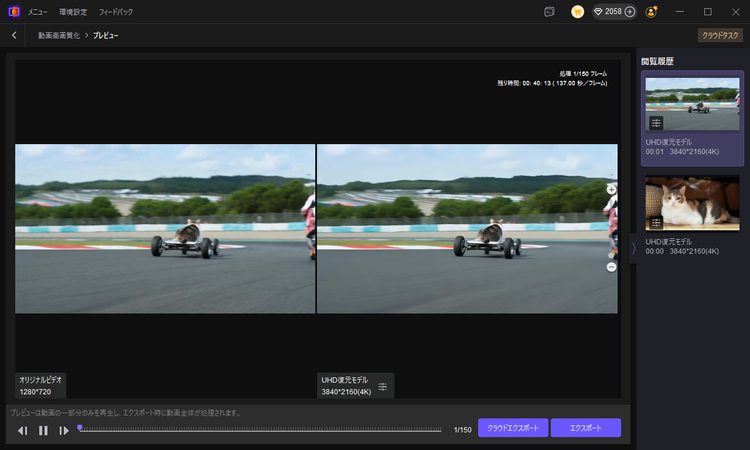
Task: Open the メニュー menu
Action: (x=37, y=12)
